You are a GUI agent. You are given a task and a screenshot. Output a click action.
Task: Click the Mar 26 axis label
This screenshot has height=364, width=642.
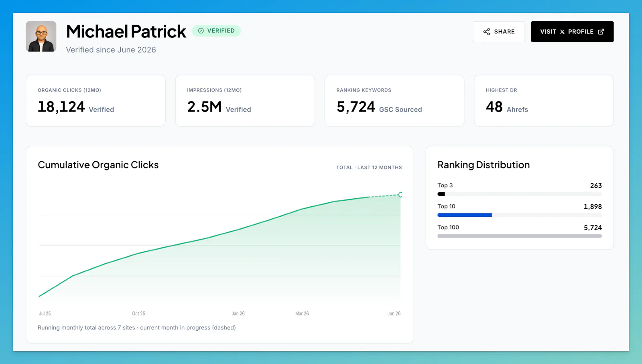[x=302, y=313]
